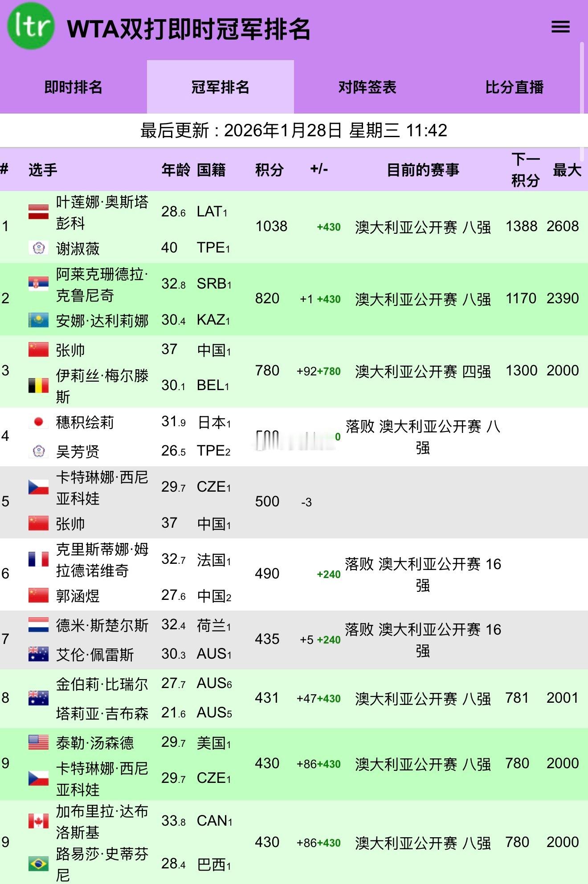Click Kazakhstan flag beside 安娜·达利莉娜

(38, 320)
